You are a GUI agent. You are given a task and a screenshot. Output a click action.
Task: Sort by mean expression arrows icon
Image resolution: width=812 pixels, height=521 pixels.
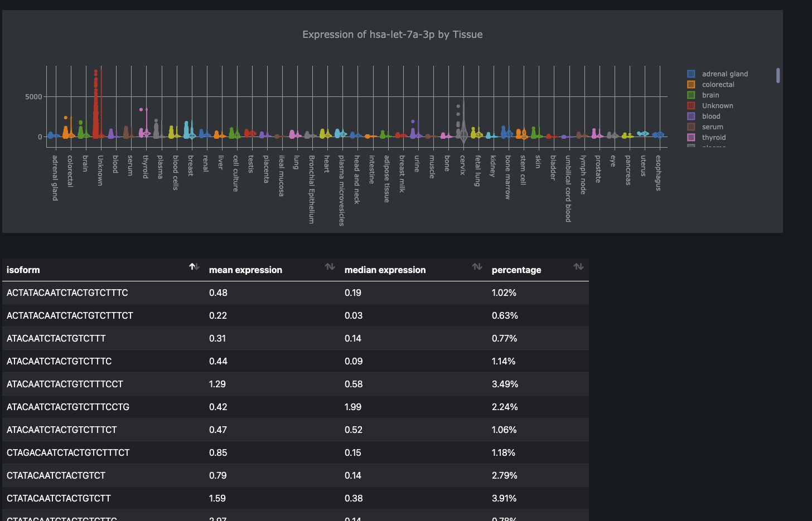pyautogui.click(x=330, y=267)
